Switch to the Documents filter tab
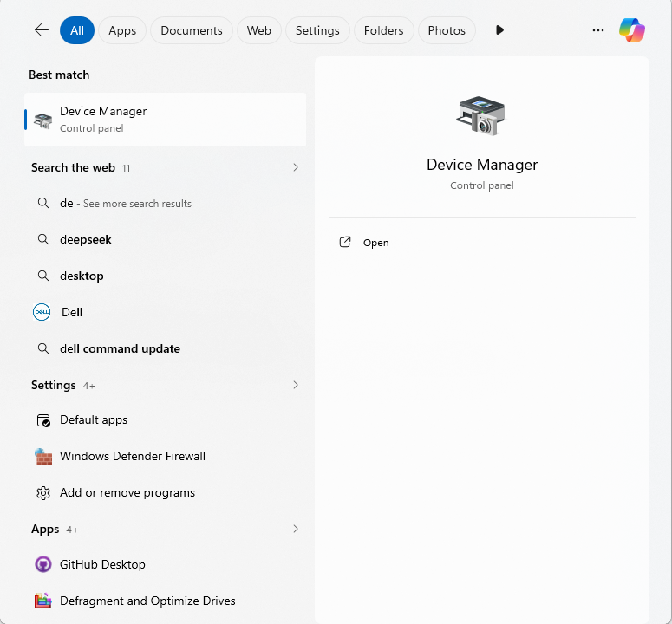Viewport: 672px width, 624px height. (x=191, y=30)
